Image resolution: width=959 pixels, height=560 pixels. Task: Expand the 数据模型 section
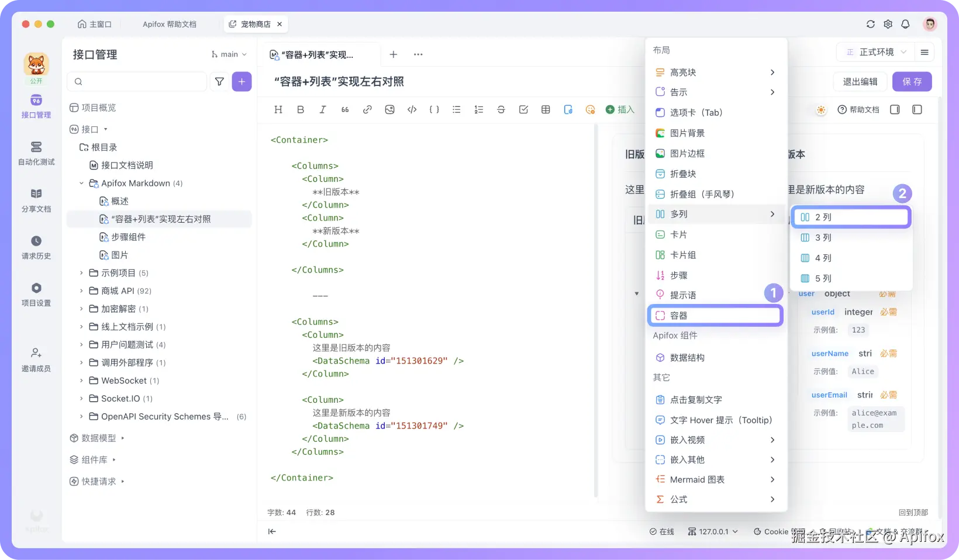[x=123, y=438]
